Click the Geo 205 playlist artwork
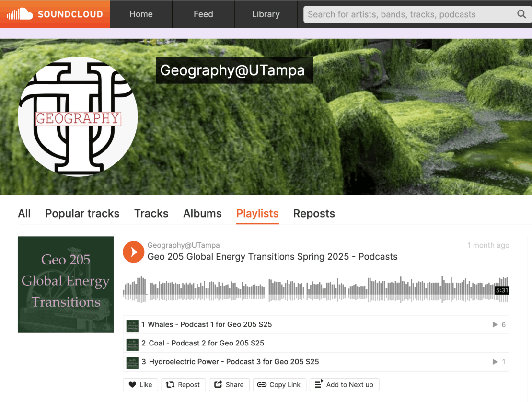Image resolution: width=532 pixels, height=402 pixels. point(66,284)
